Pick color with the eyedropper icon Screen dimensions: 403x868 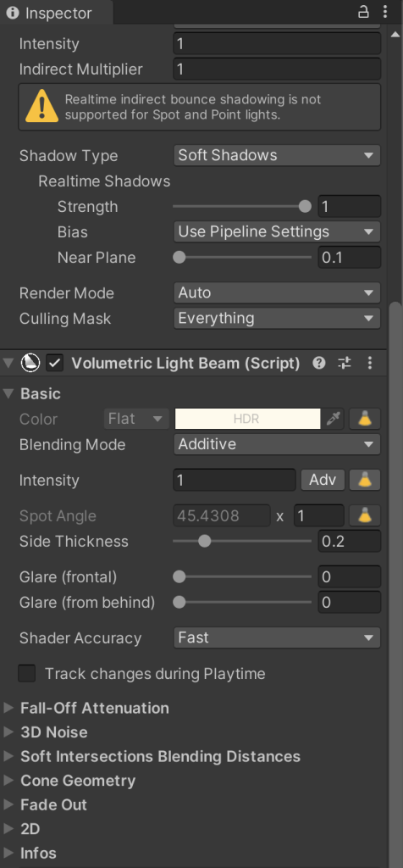click(333, 419)
